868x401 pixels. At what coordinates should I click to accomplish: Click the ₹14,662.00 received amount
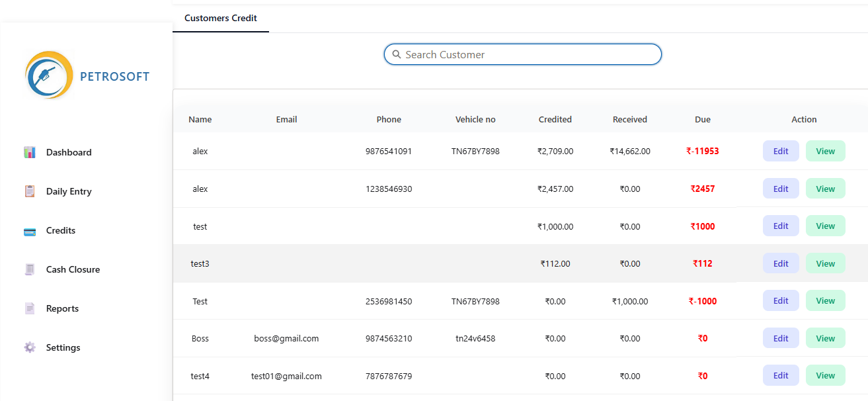(630, 151)
